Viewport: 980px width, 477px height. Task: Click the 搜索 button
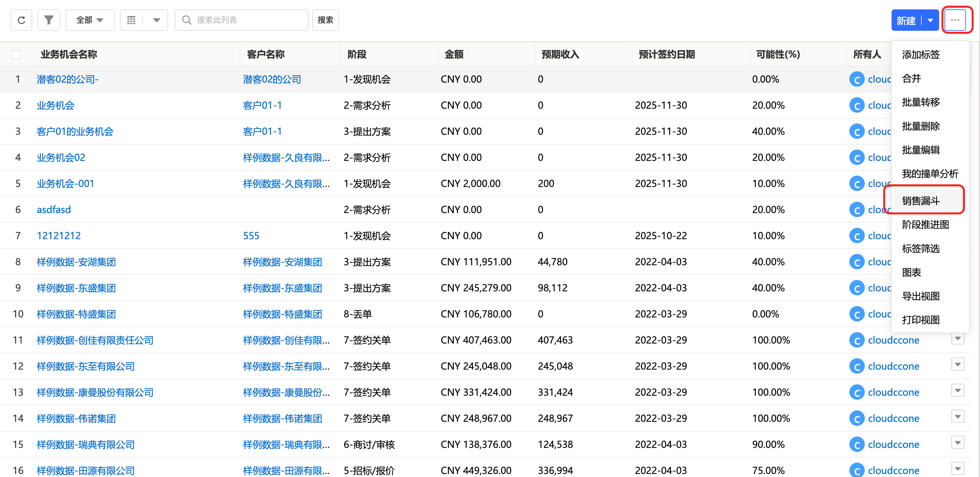pos(325,20)
